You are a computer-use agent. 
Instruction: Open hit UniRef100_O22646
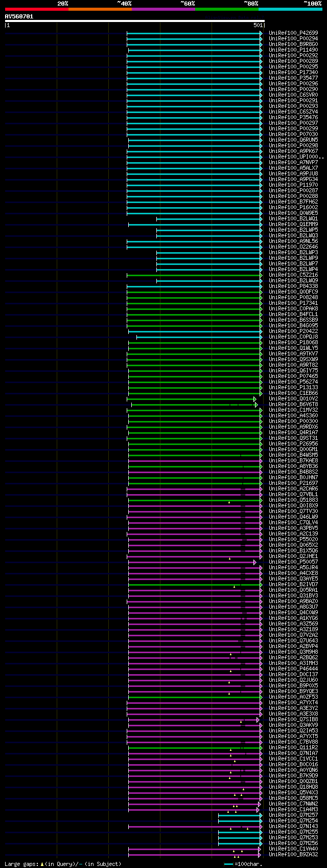pos(293,247)
